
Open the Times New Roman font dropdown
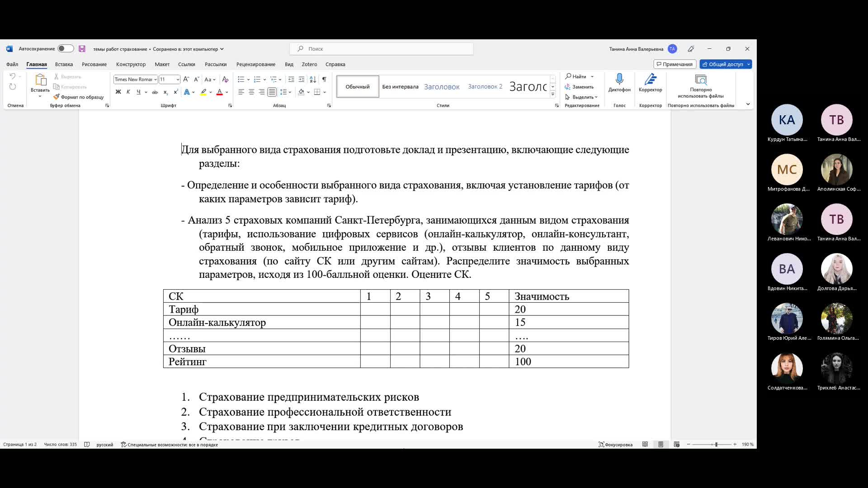[155, 80]
